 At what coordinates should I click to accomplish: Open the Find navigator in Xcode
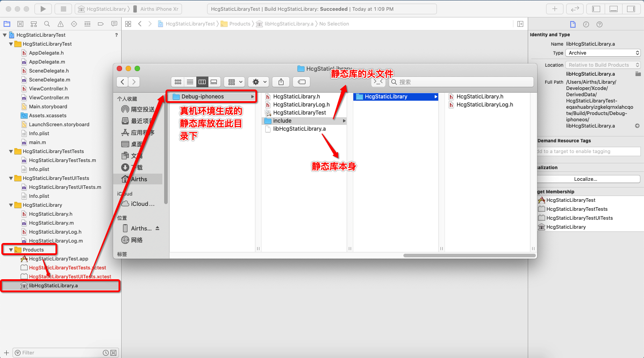pyautogui.click(x=47, y=24)
